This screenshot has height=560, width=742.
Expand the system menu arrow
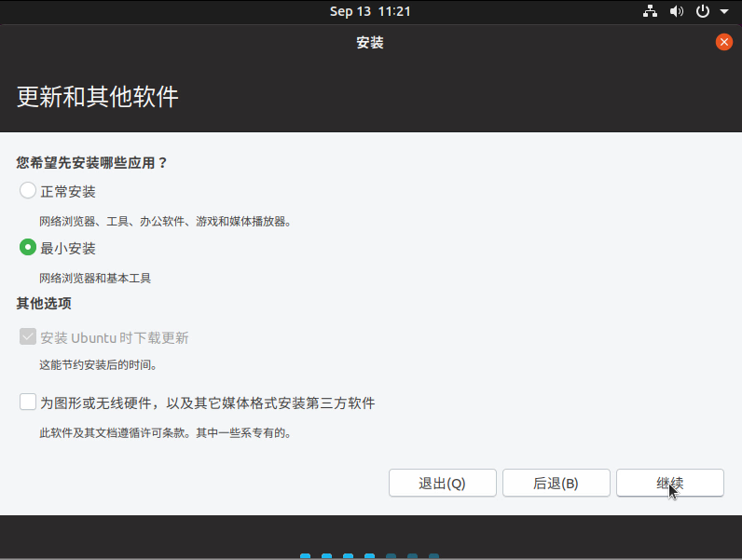[724, 11]
